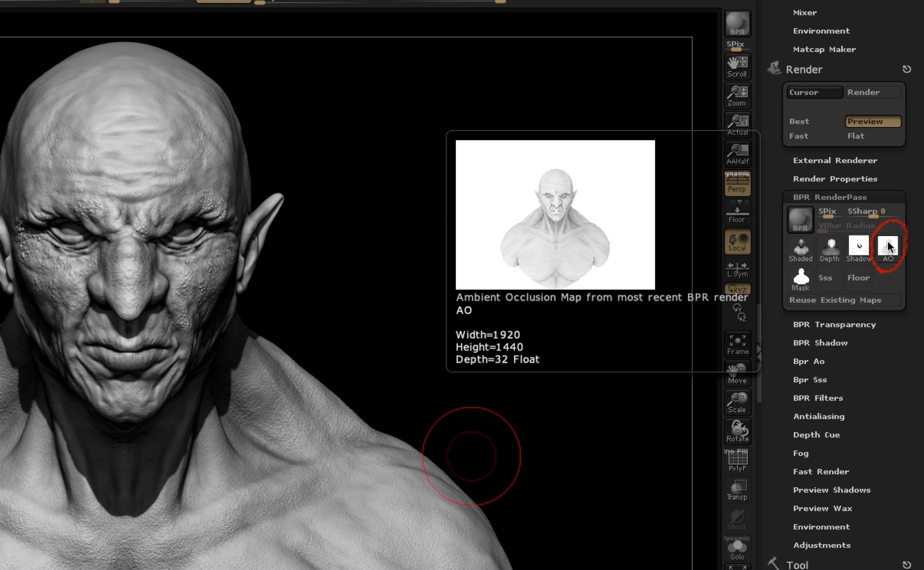Frame the model with the Frame button
The width and height of the screenshot is (924, 570).
pos(737,344)
